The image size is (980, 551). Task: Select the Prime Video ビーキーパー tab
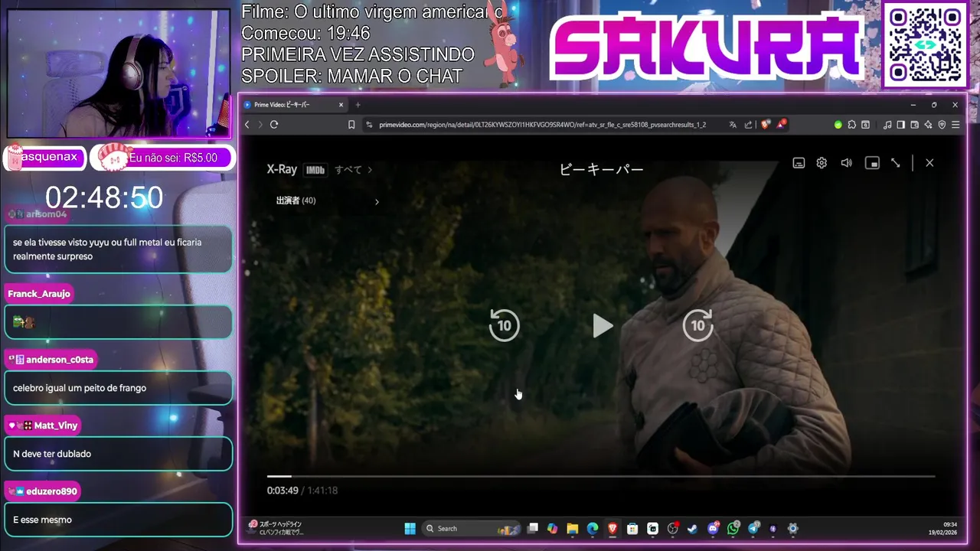[295, 105]
